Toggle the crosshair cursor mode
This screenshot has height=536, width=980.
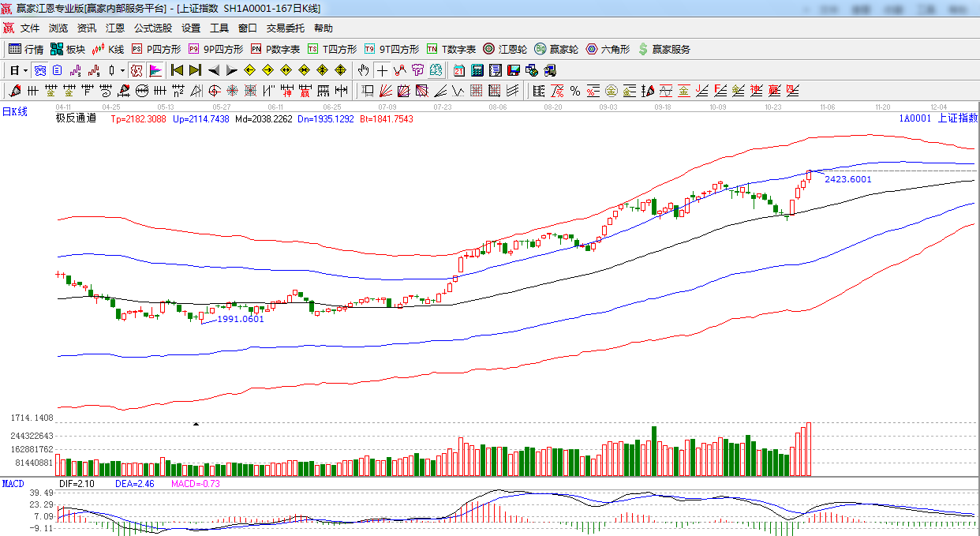click(382, 70)
